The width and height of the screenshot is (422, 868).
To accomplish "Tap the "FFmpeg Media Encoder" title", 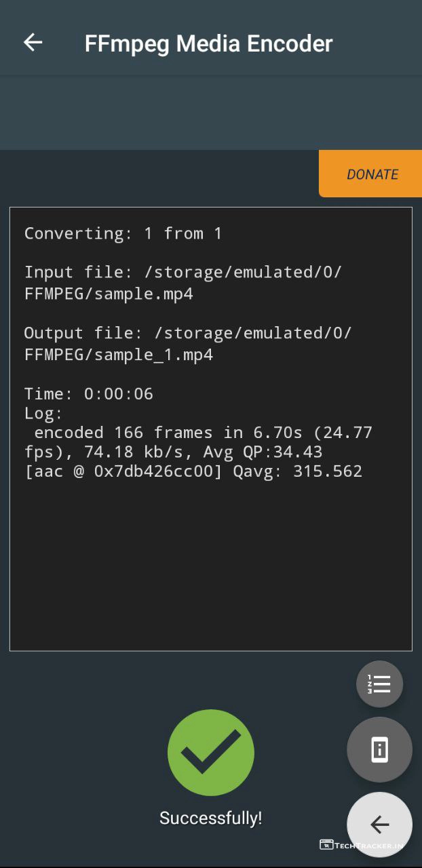I will tap(208, 43).
